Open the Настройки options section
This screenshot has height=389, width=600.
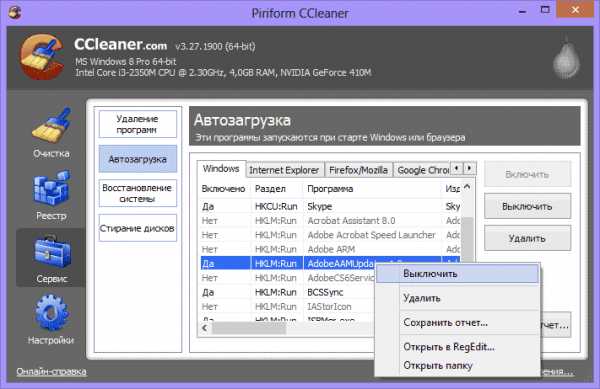(x=51, y=319)
